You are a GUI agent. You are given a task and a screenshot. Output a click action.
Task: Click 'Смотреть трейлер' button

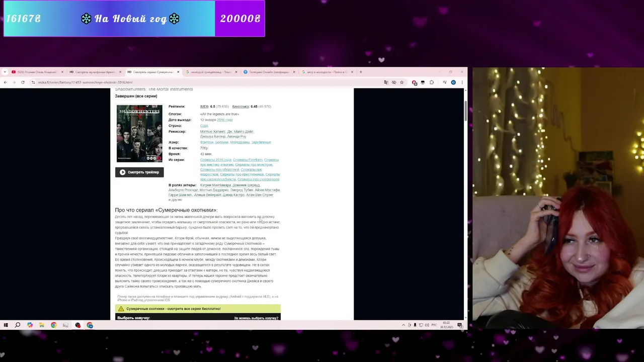[x=139, y=172]
